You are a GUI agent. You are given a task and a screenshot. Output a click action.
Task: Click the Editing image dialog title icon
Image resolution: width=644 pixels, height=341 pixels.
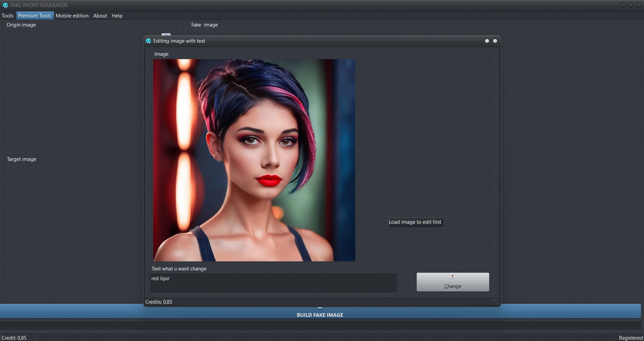point(148,41)
